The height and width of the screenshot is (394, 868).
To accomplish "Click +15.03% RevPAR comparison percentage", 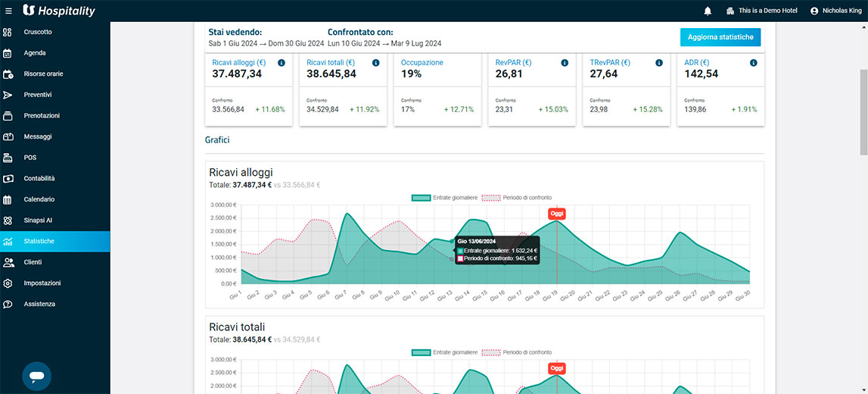I will tap(554, 110).
